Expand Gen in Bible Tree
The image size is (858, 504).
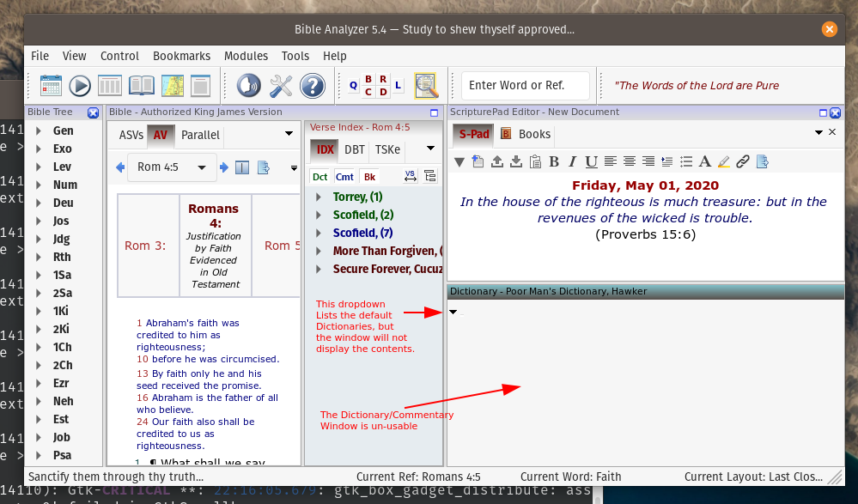(x=39, y=131)
